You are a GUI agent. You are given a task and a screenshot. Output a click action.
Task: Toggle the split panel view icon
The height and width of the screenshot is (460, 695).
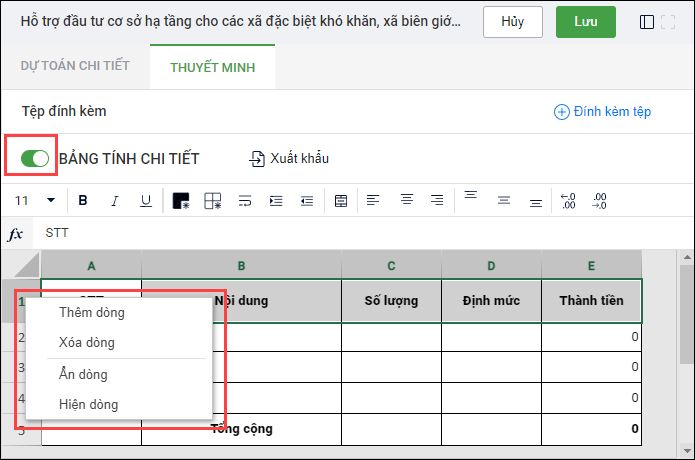tap(647, 22)
